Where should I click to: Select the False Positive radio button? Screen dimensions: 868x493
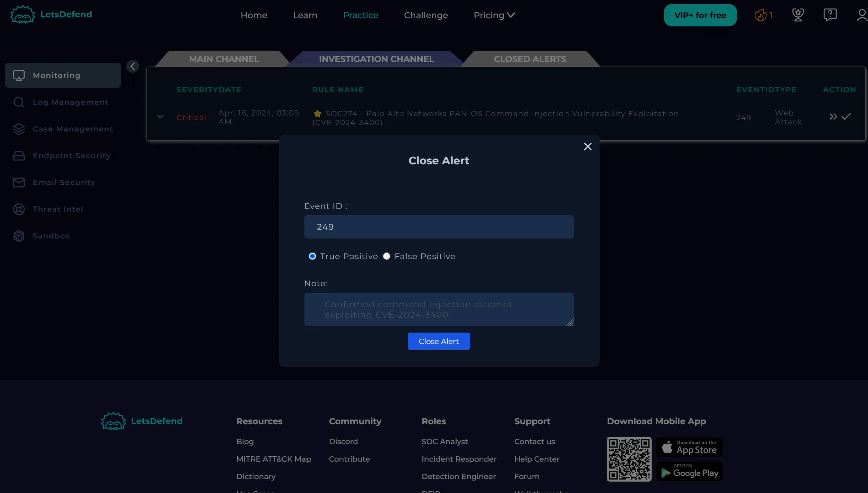(x=386, y=256)
